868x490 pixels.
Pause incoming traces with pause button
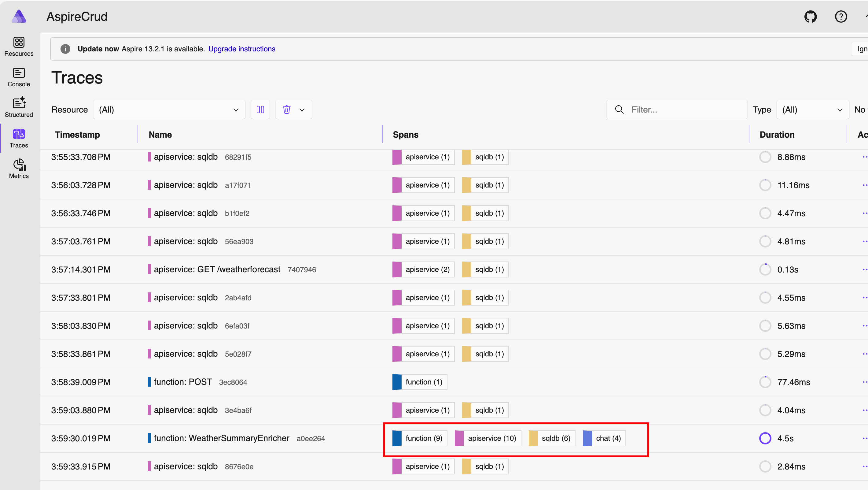pyautogui.click(x=260, y=110)
